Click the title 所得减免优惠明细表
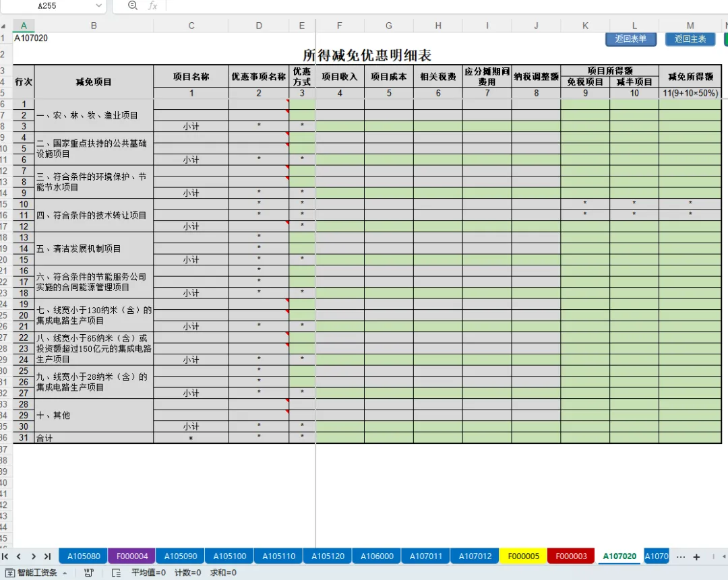 367,55
